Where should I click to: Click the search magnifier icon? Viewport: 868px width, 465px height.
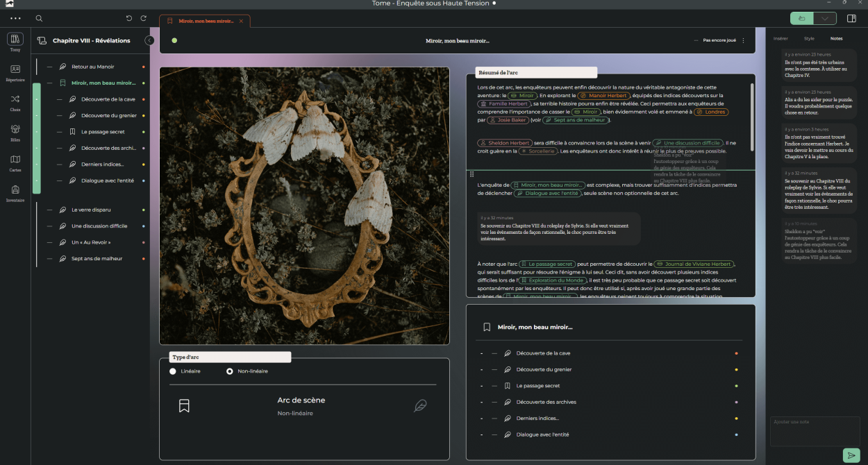[x=39, y=19]
